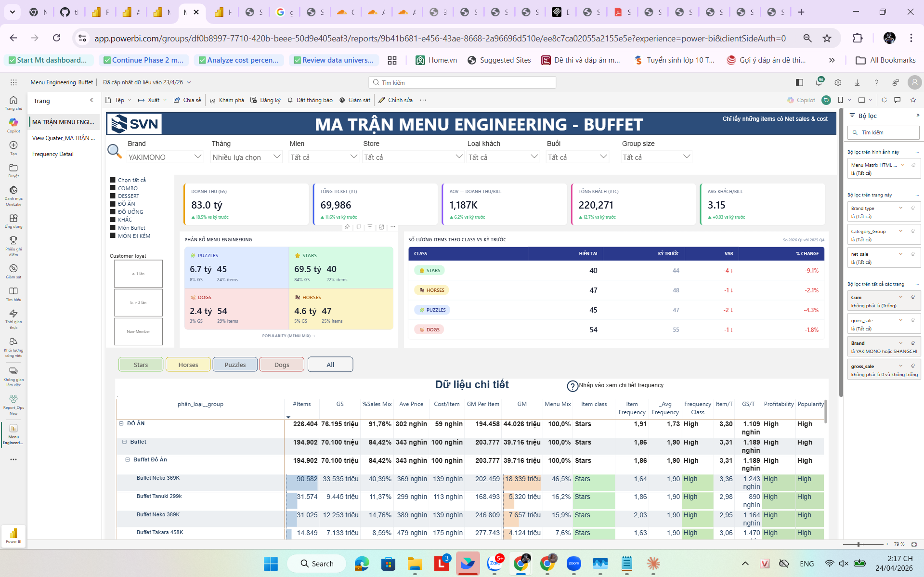924x577 pixels.
Task: Collapse the ĐỒ ĂN row in the table
Action: click(x=120, y=424)
